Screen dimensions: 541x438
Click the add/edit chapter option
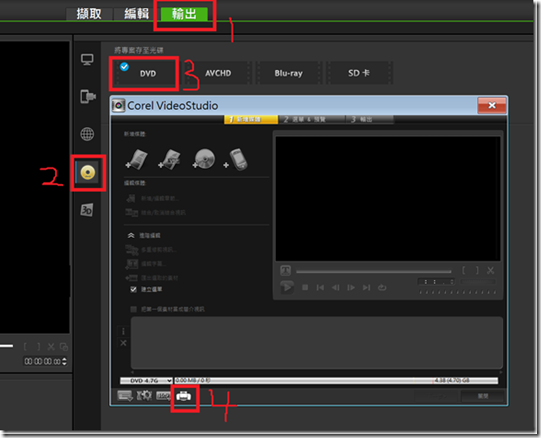click(x=152, y=198)
